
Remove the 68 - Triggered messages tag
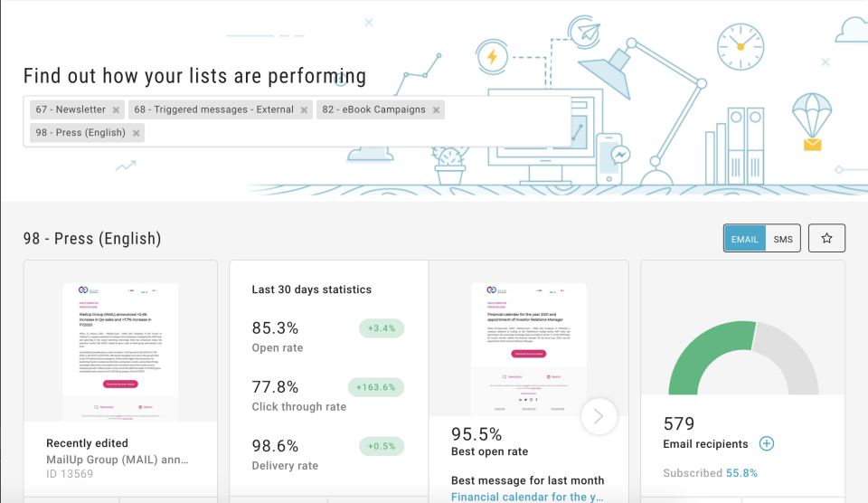pos(304,110)
